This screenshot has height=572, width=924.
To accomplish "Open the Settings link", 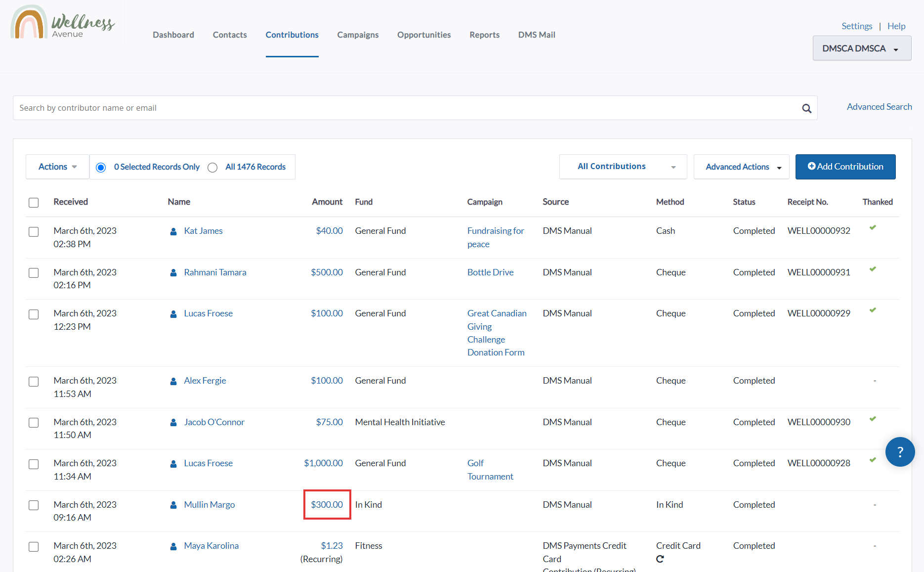I will pyautogui.click(x=857, y=26).
